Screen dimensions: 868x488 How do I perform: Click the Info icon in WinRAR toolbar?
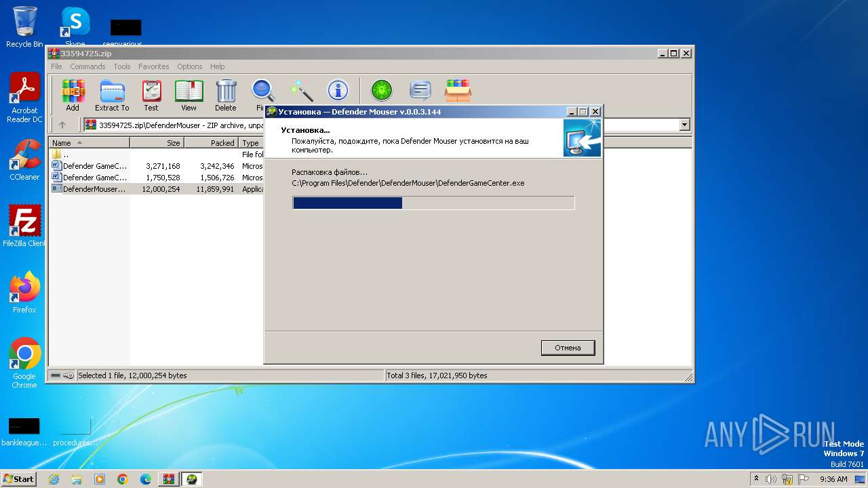click(338, 90)
